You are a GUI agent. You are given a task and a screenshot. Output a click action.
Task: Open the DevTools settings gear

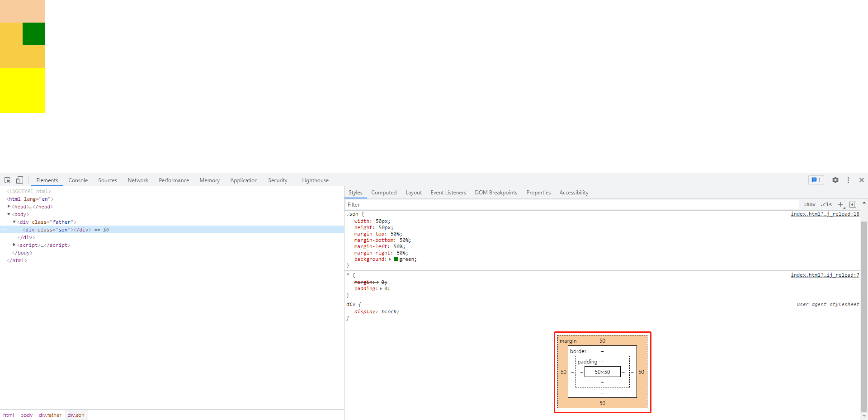tap(835, 180)
